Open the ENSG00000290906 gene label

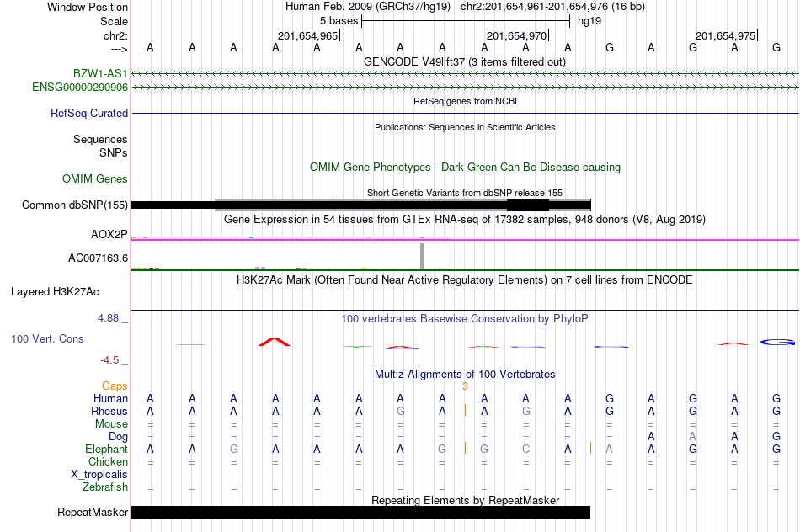tap(80, 88)
